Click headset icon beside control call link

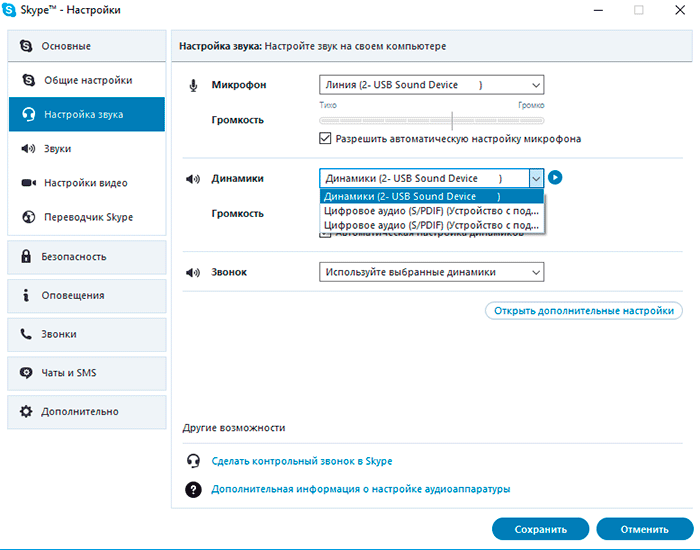pyautogui.click(x=193, y=461)
